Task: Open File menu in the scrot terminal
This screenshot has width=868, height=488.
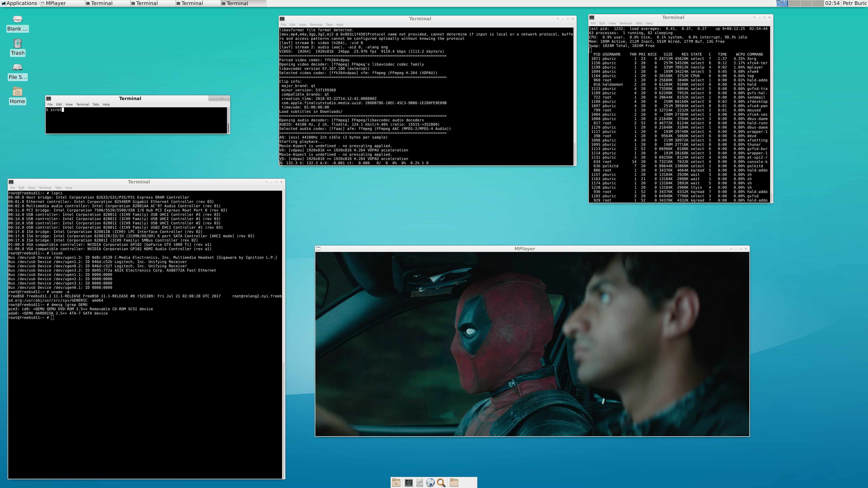Action: click(x=50, y=104)
